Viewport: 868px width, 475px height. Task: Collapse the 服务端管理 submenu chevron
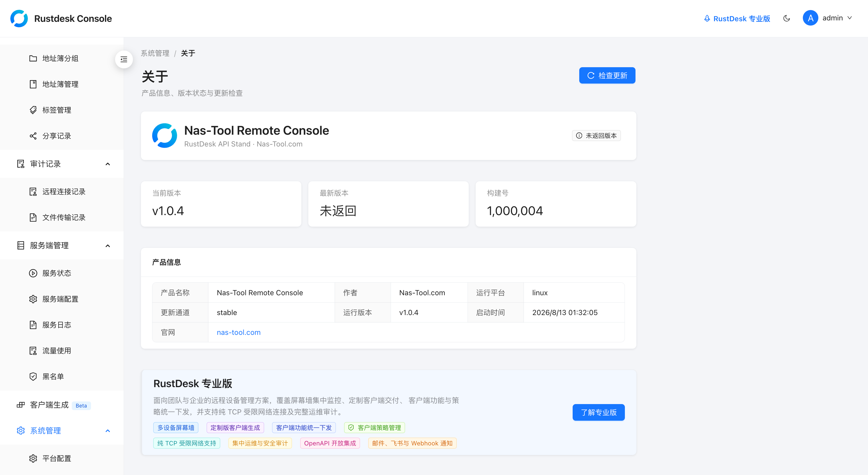[108, 246]
